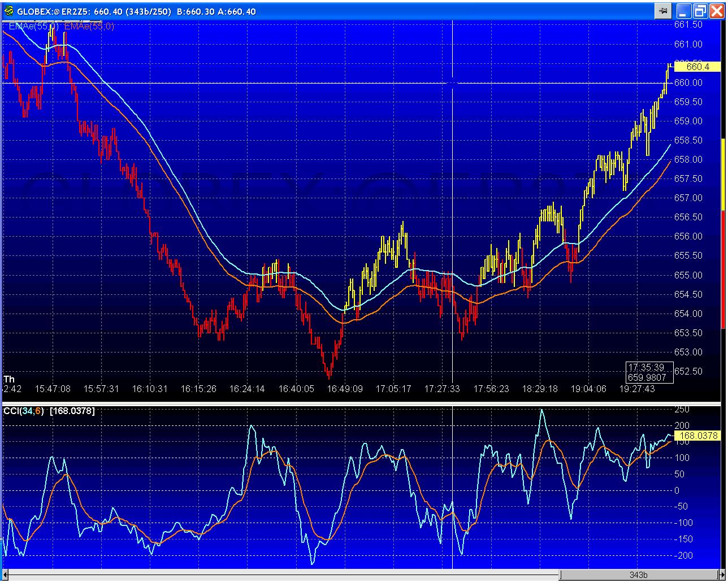Restore down the chart window
This screenshot has width=728, height=583.
click(x=701, y=11)
